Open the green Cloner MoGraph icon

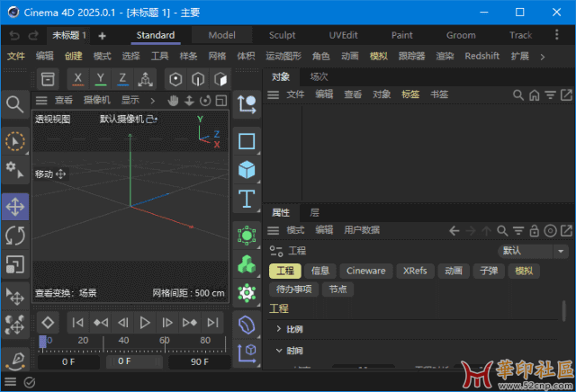click(x=247, y=236)
